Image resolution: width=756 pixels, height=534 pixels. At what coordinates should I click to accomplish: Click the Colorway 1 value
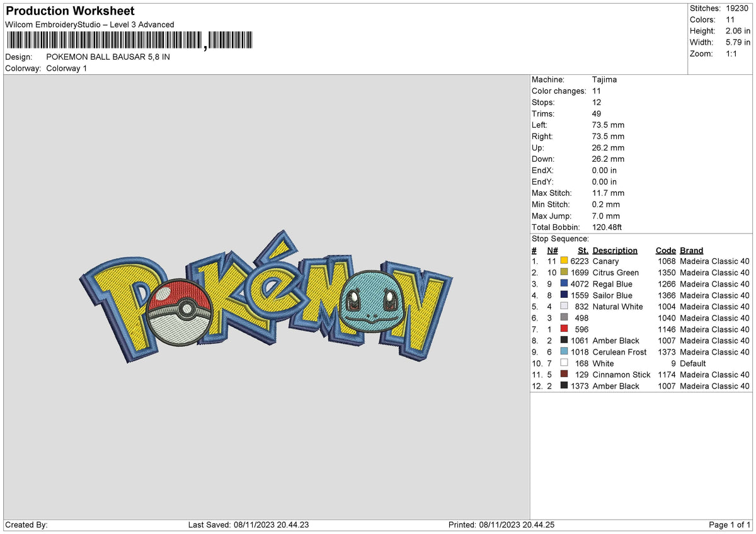point(67,68)
